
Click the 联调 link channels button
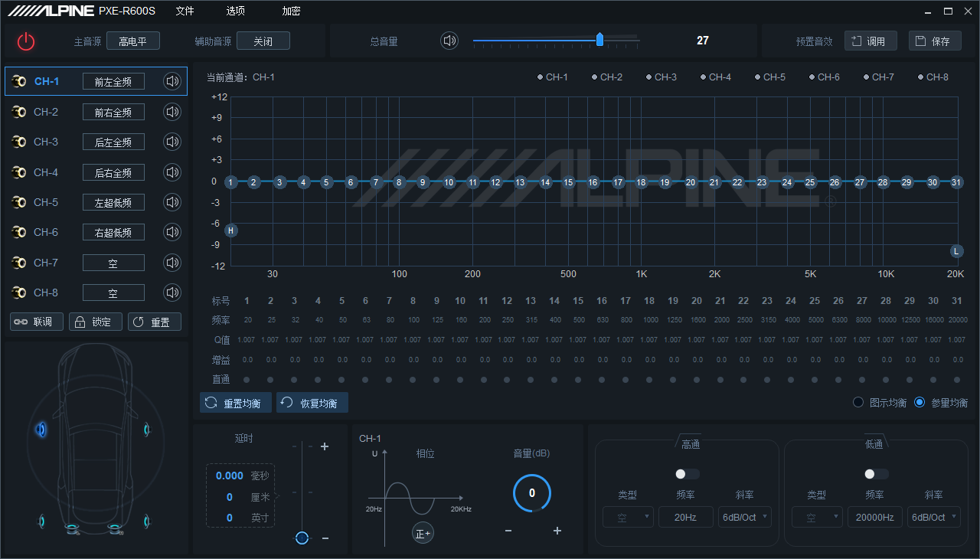pyautogui.click(x=37, y=322)
